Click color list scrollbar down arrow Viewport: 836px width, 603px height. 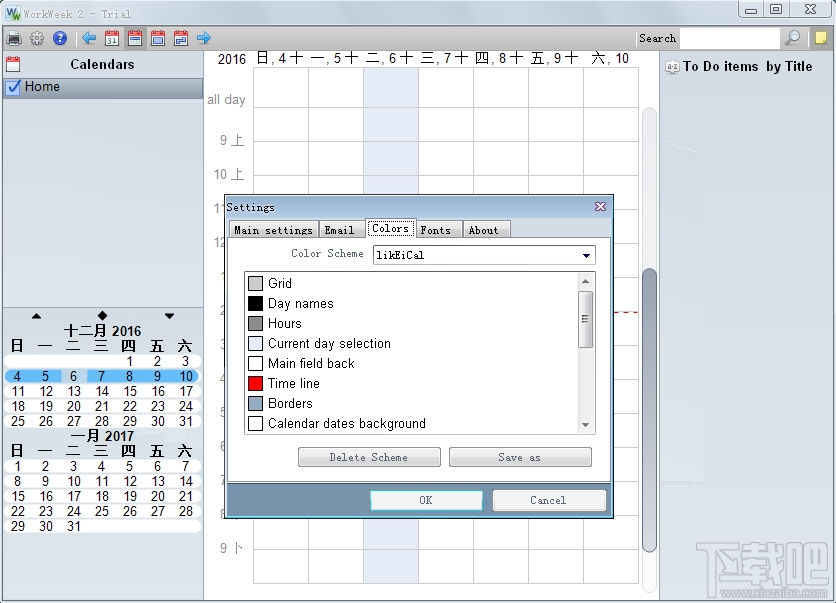pyautogui.click(x=585, y=425)
